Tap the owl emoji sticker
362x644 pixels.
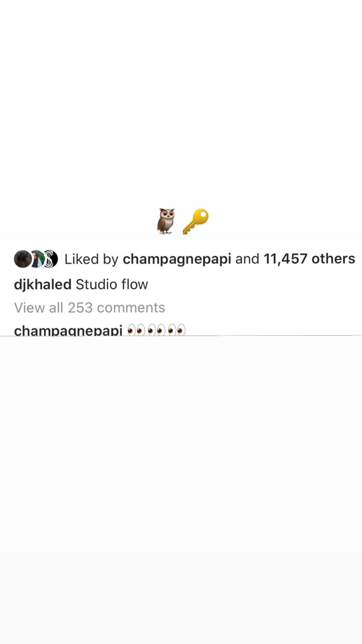(x=166, y=221)
